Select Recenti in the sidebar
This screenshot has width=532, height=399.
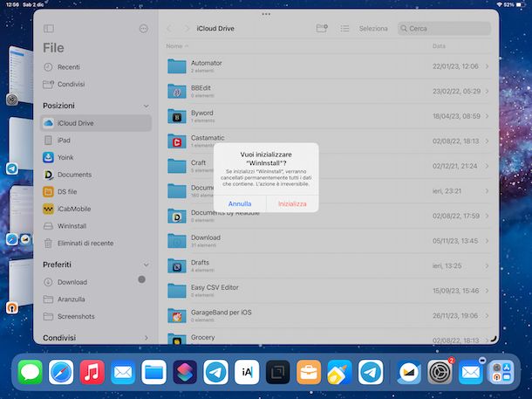click(x=69, y=67)
